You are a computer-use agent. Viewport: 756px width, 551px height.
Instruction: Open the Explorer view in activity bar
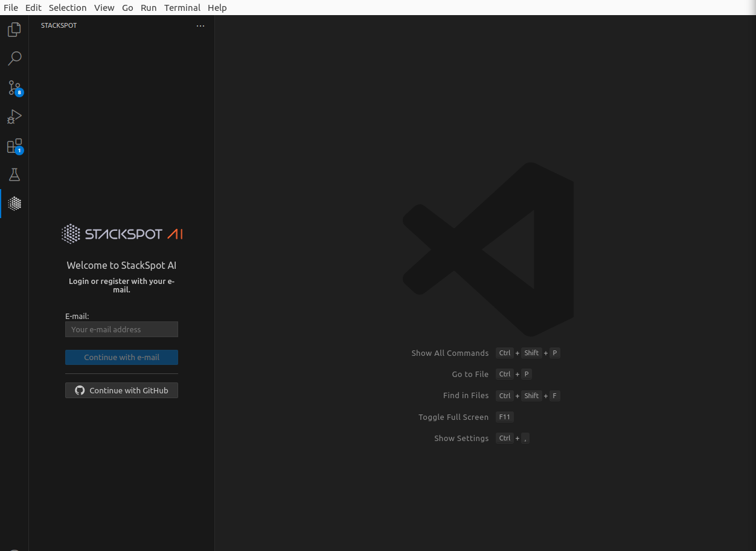(14, 30)
